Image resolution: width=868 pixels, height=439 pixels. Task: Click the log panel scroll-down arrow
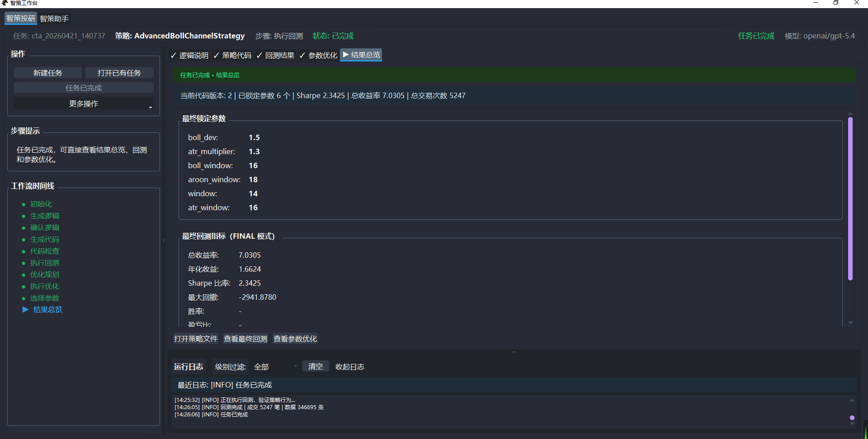pyautogui.click(x=852, y=424)
